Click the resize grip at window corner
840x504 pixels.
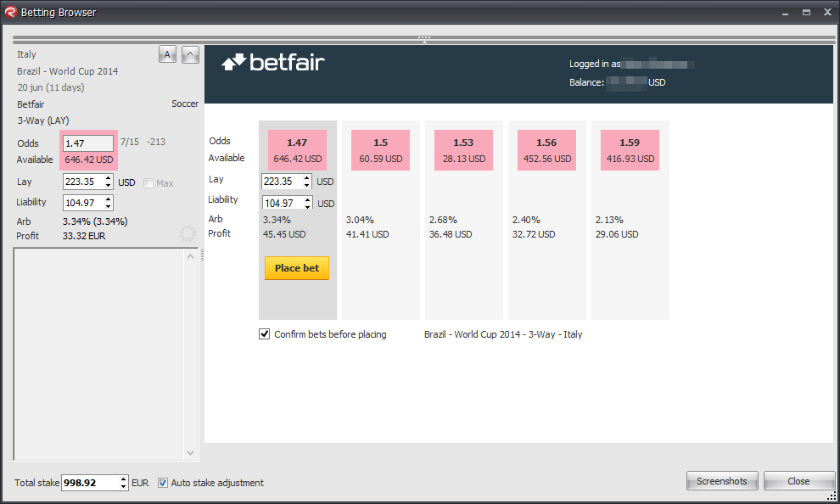pos(832,496)
